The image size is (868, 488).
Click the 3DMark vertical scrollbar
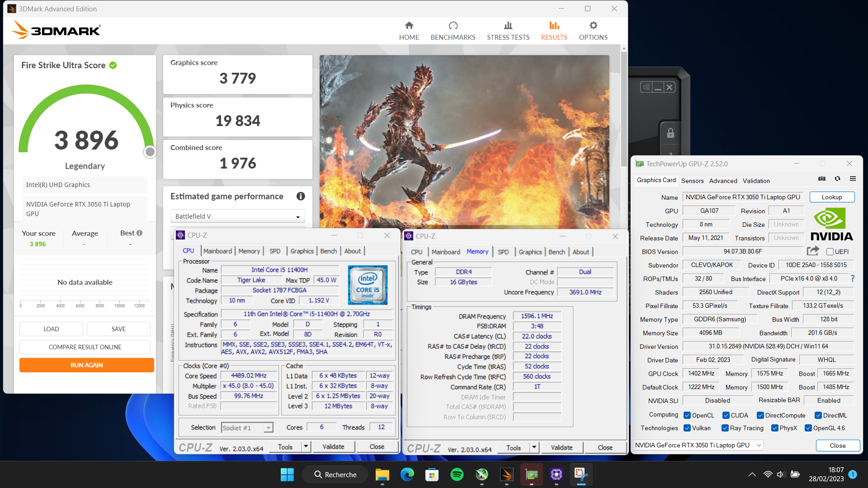[x=624, y=108]
